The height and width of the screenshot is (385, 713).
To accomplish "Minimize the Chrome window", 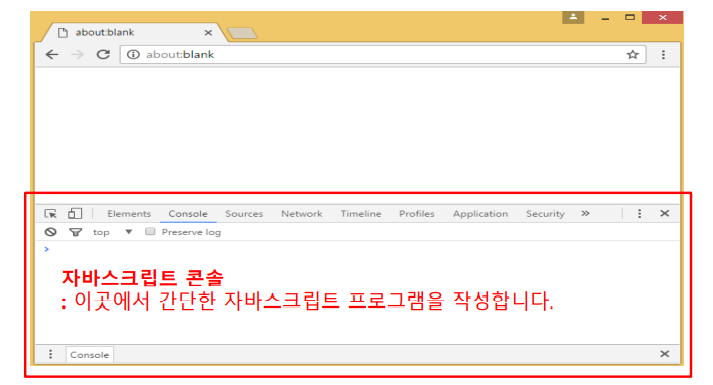I will [605, 18].
